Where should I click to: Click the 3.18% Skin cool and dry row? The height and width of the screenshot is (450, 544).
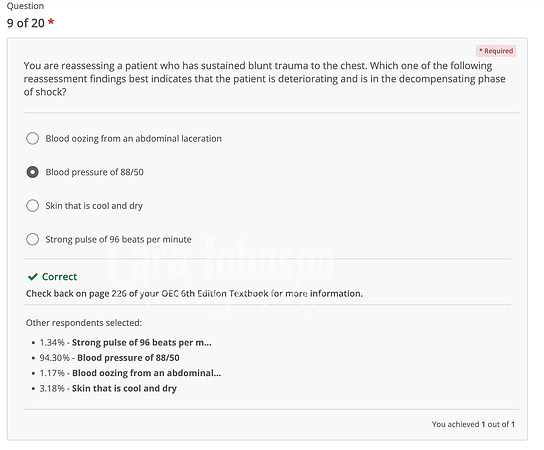108,389
